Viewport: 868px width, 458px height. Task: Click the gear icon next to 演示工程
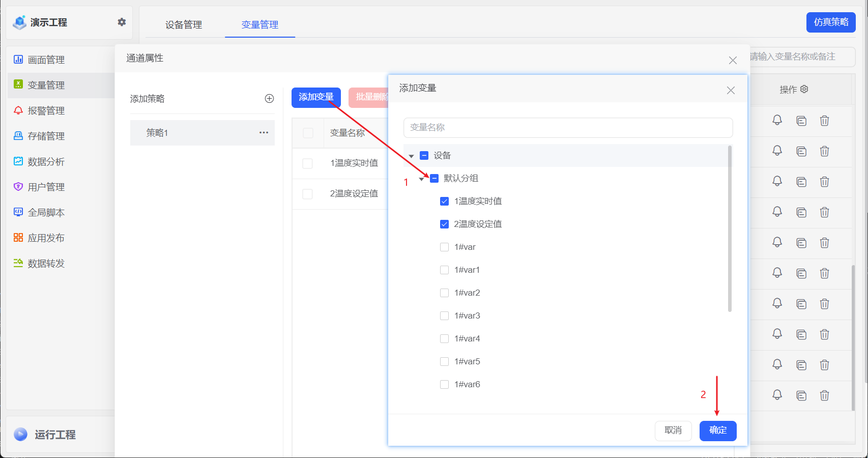[x=121, y=22]
